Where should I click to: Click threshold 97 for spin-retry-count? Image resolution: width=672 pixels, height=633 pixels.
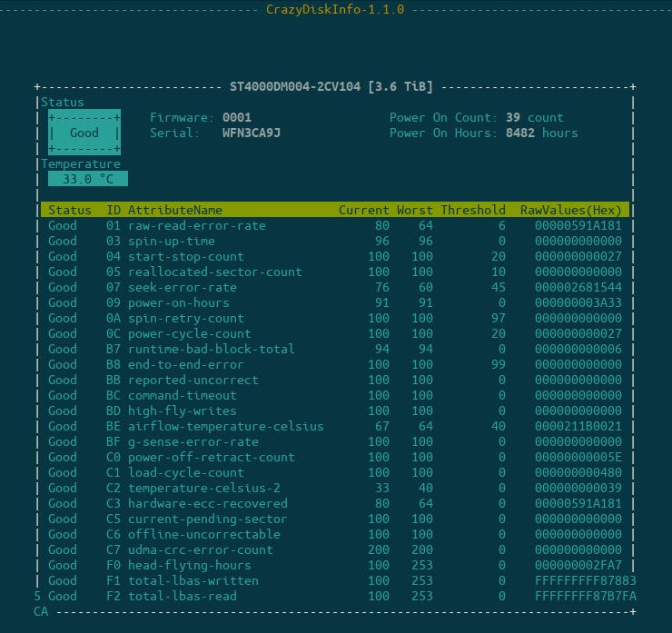(x=499, y=318)
